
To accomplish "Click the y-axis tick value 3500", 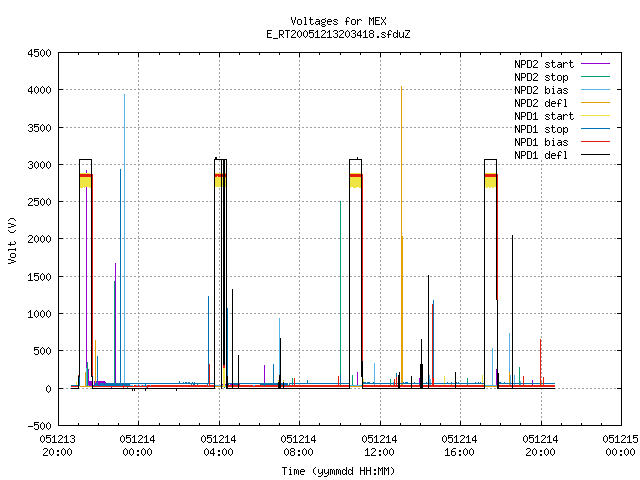I will [39, 128].
